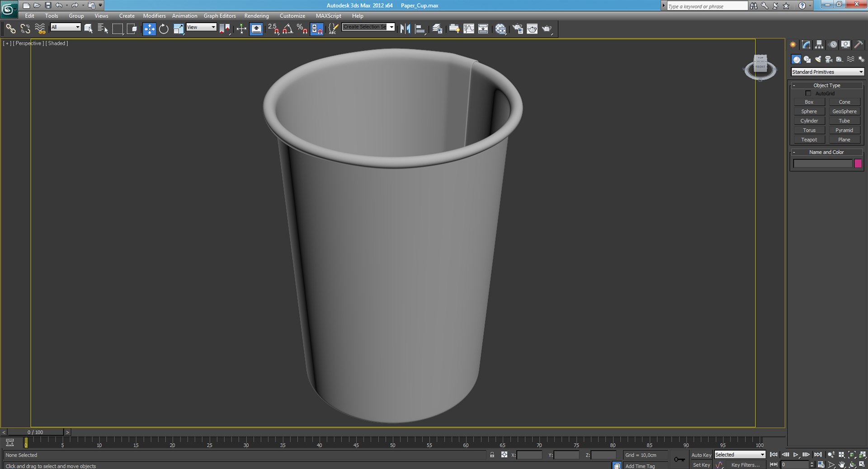Click the Cylinder primitive button
The height and width of the screenshot is (469, 868).
coord(809,121)
